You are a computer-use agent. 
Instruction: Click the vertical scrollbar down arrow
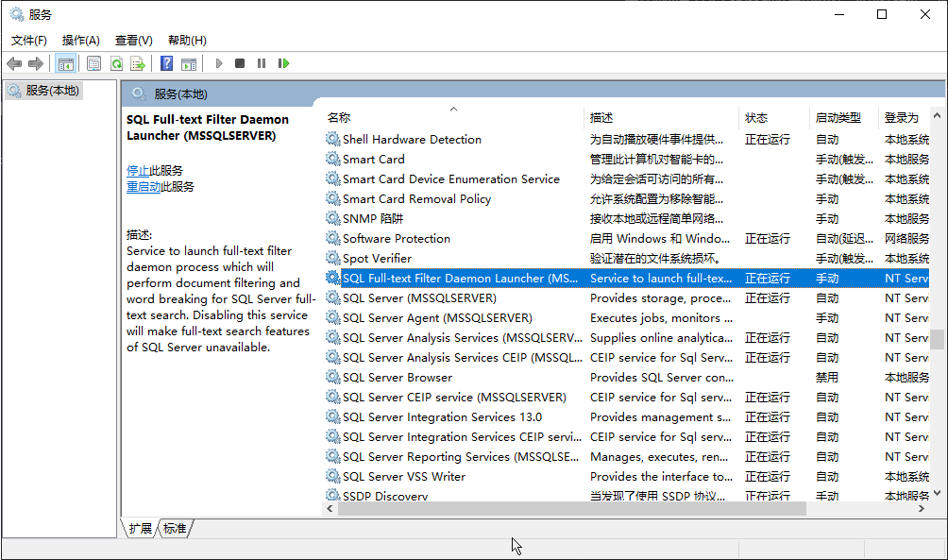(937, 493)
